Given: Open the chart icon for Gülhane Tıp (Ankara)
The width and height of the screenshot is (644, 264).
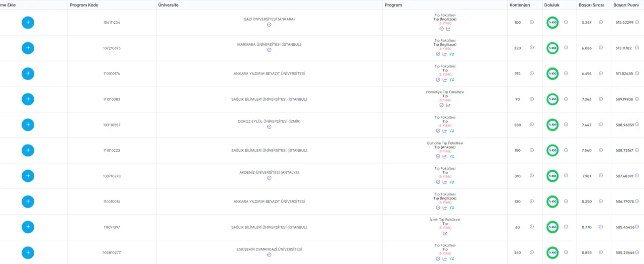Looking at the screenshot, I should click(445, 156).
